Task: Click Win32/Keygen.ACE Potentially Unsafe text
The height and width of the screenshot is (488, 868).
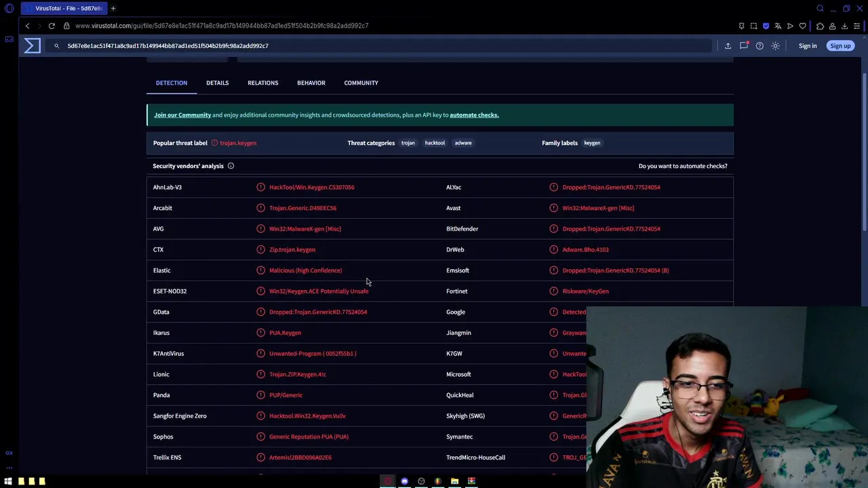Action: point(319,291)
